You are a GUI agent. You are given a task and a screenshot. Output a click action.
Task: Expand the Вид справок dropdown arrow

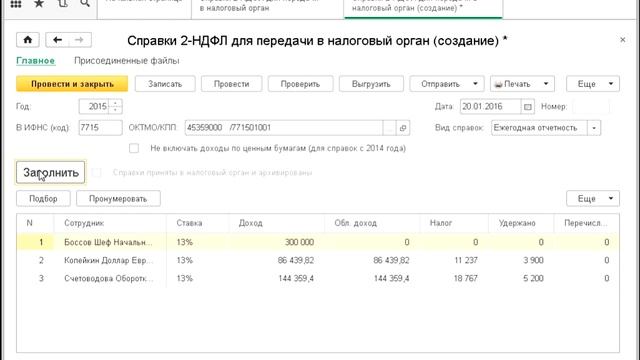(x=594, y=128)
